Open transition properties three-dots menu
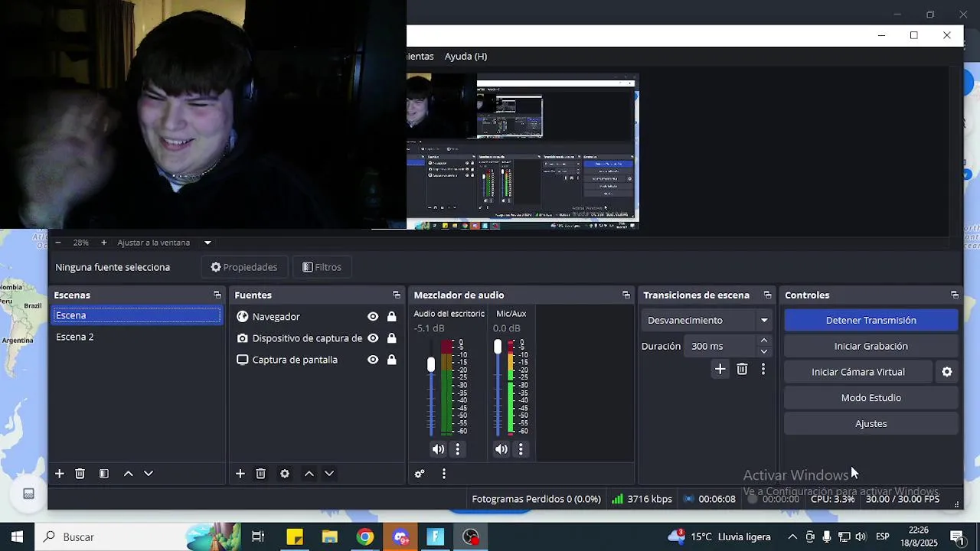980x551 pixels. [763, 370]
